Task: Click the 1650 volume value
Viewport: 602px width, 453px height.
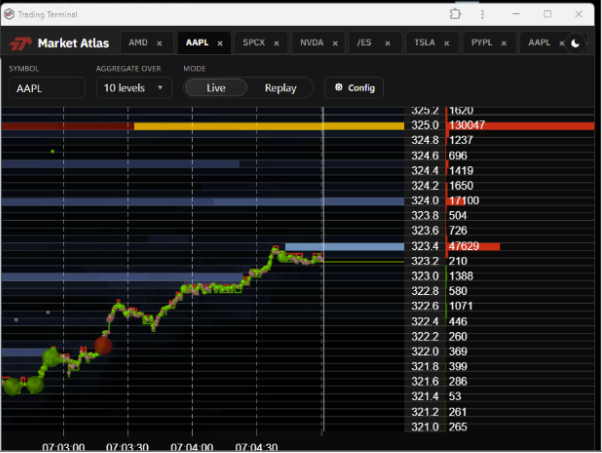Action: pyautogui.click(x=461, y=186)
